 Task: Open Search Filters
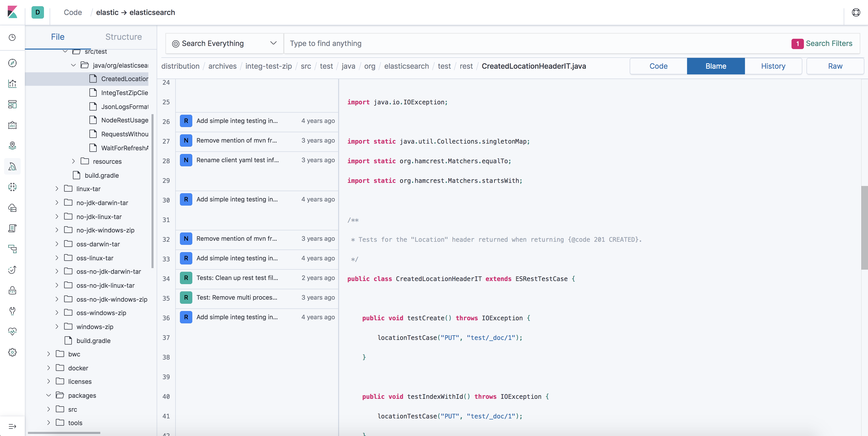point(822,43)
